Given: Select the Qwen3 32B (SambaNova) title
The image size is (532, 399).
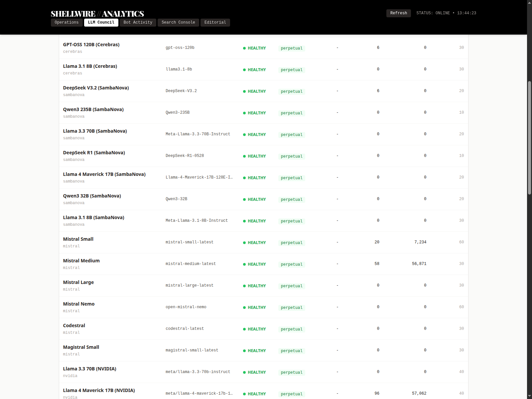Looking at the screenshot, I should click(92, 196).
